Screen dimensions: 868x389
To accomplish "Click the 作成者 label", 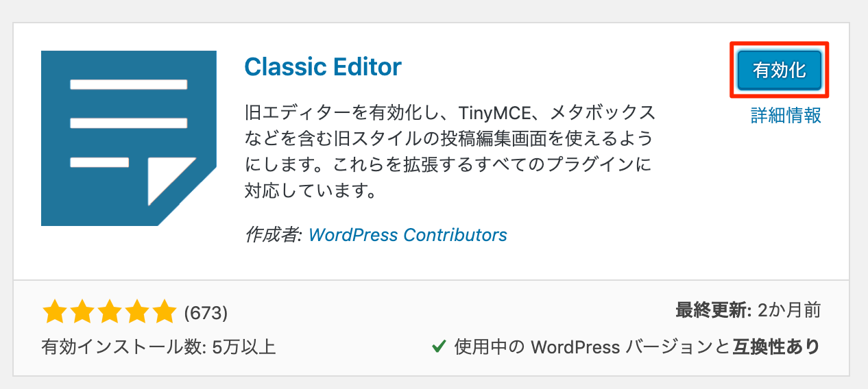I will click(x=274, y=235).
